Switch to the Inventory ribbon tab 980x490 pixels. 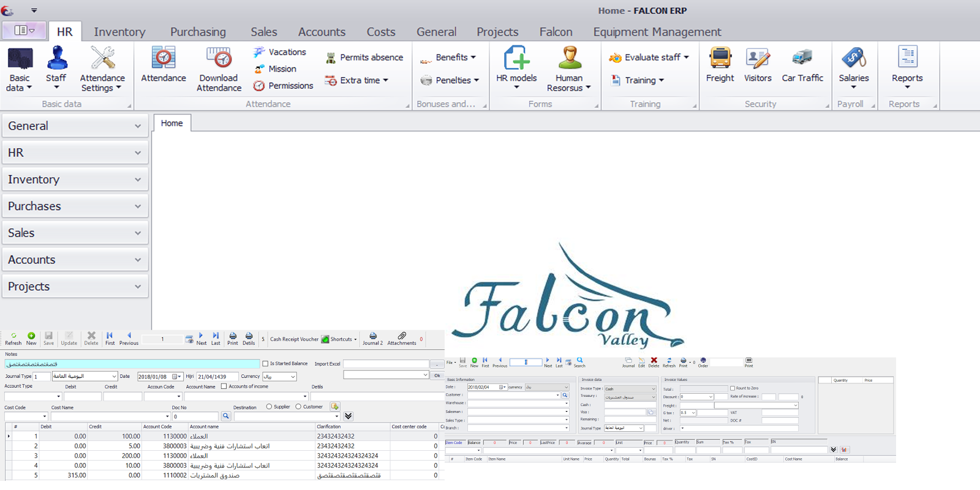pyautogui.click(x=119, y=32)
